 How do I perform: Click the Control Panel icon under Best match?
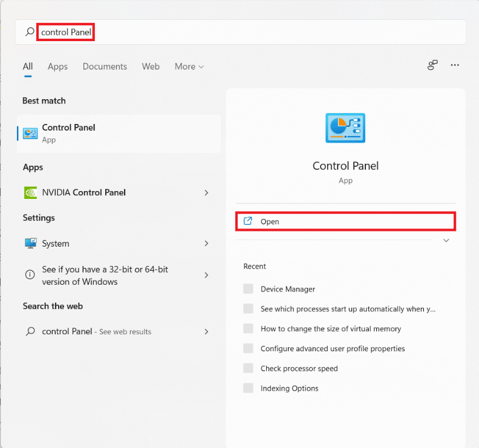coord(30,133)
